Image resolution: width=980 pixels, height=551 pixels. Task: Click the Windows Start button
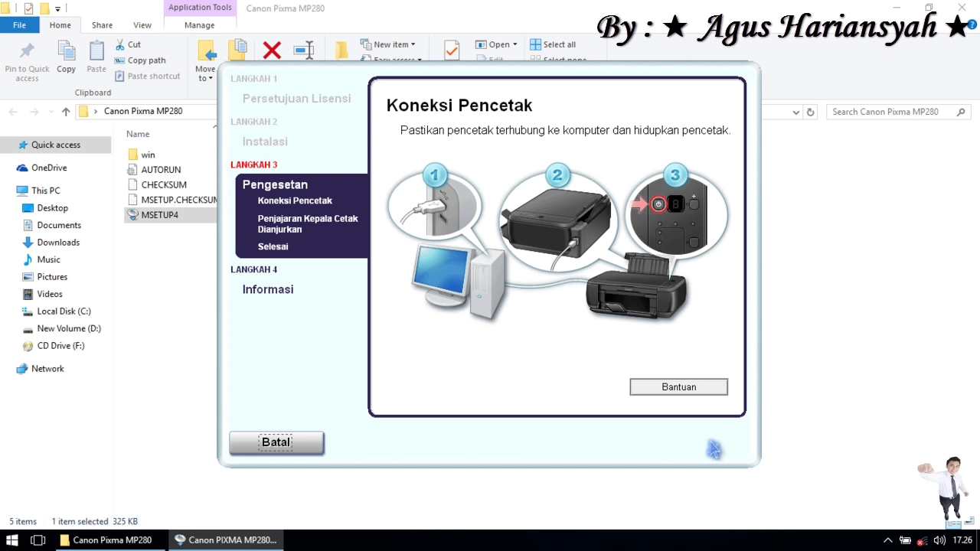[12, 540]
